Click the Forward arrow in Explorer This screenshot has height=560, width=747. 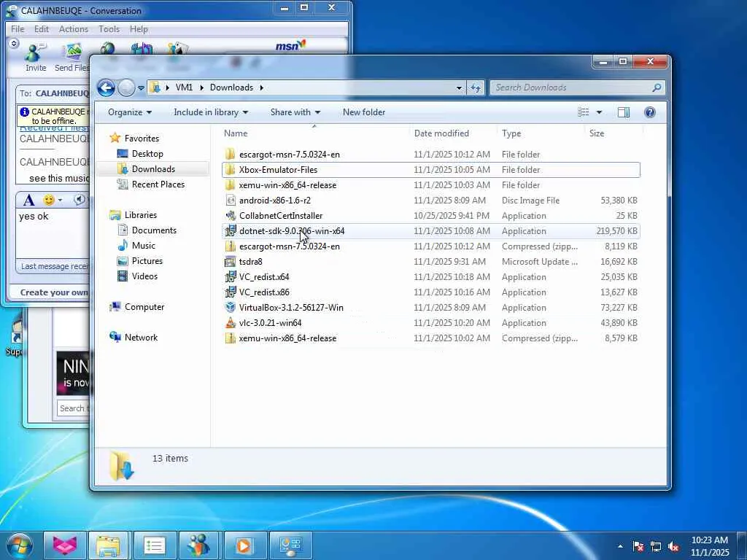(126, 87)
